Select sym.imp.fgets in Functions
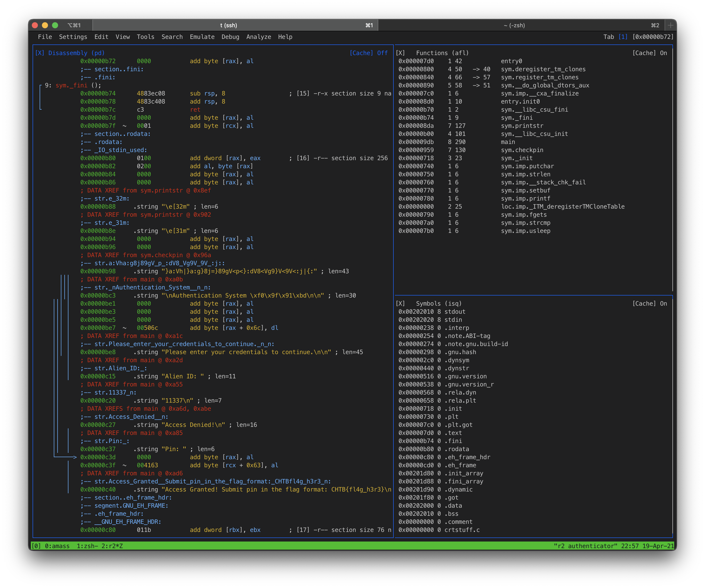705x588 pixels. [x=472, y=215]
